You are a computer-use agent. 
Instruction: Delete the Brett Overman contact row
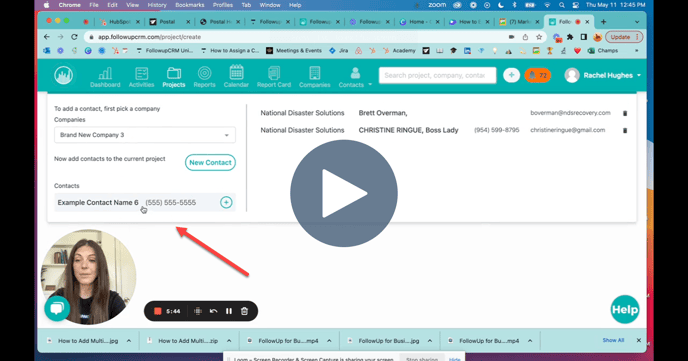point(625,113)
